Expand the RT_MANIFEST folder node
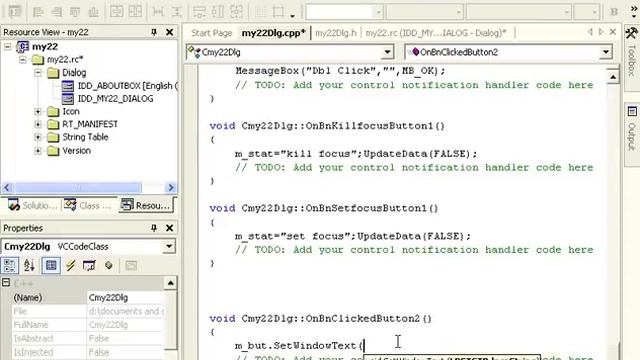Image resolution: width=640 pixels, height=360 pixels. [x=38, y=124]
